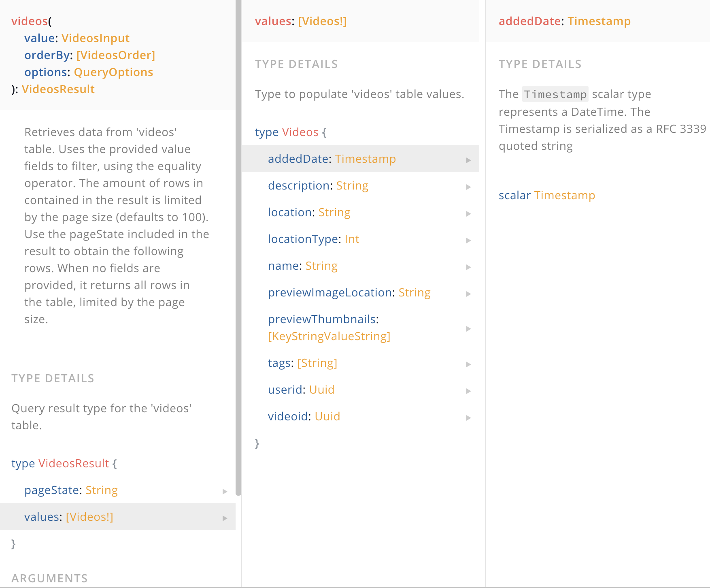Open the Uuid type from videoid
Image resolution: width=710 pixels, height=588 pixels.
pos(327,416)
